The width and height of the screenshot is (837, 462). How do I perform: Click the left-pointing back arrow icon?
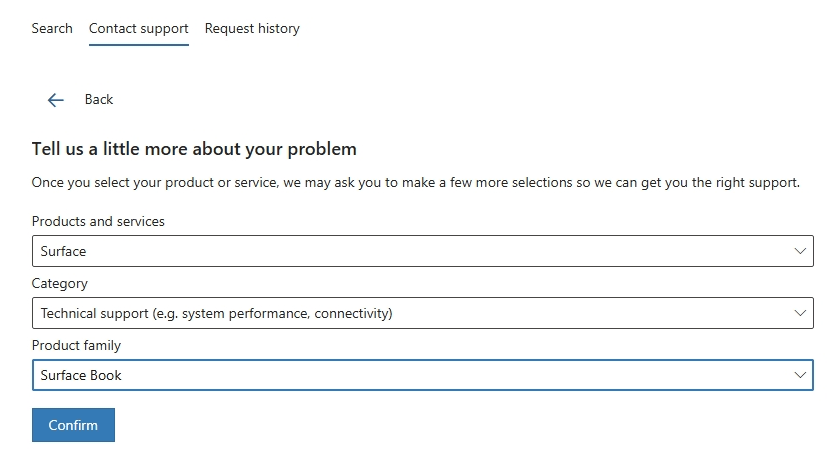point(56,100)
